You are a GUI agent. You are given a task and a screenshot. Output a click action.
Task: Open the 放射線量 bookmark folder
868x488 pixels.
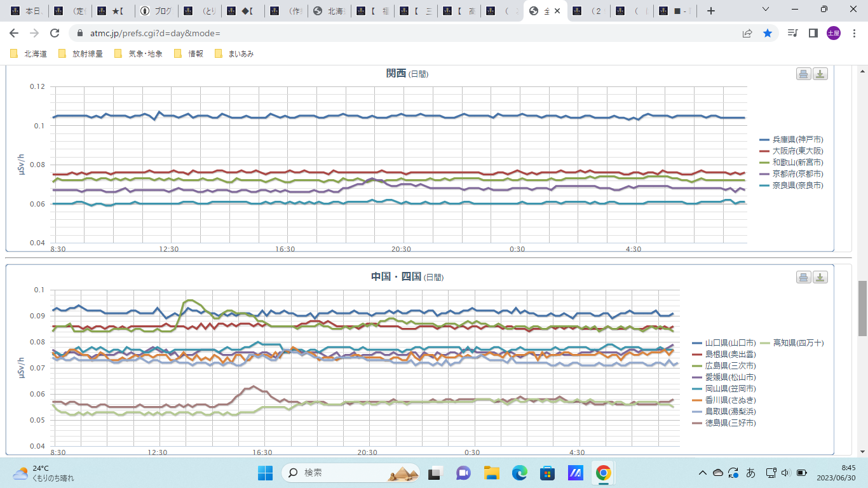(x=80, y=54)
